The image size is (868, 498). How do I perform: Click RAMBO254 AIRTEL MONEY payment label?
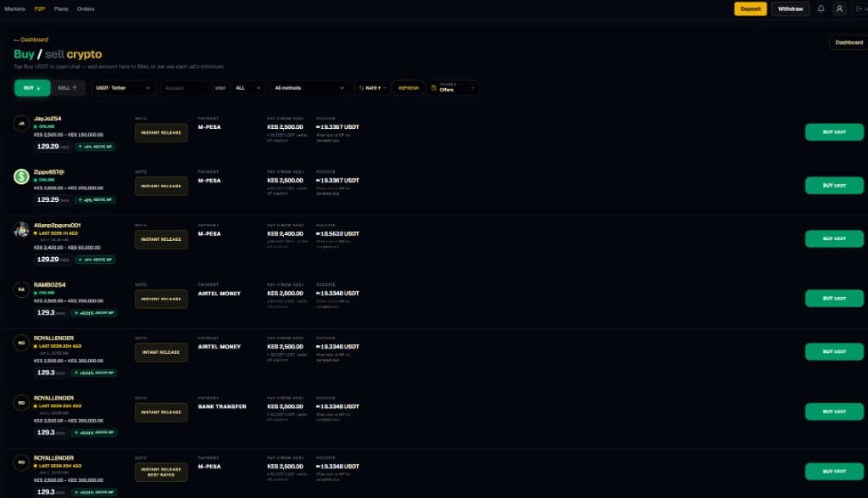[x=220, y=294]
